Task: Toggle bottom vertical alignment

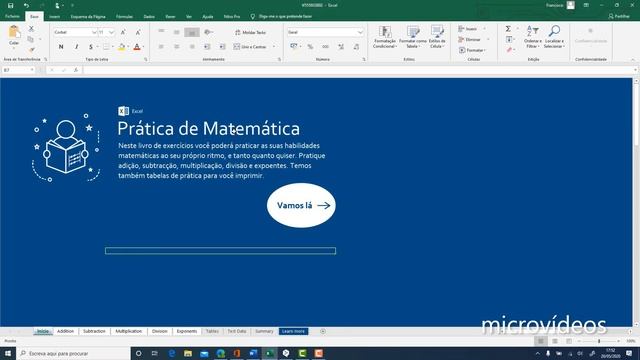Action: click(x=192, y=32)
